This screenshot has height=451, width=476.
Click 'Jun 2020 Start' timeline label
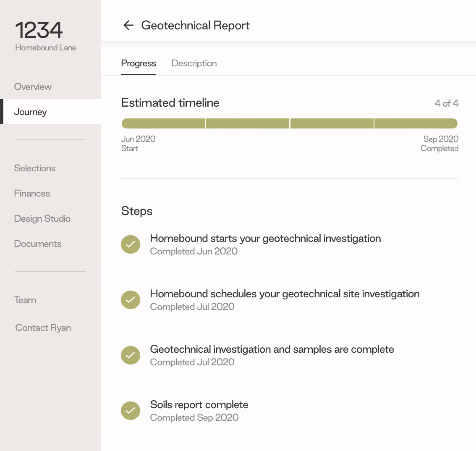click(x=138, y=144)
